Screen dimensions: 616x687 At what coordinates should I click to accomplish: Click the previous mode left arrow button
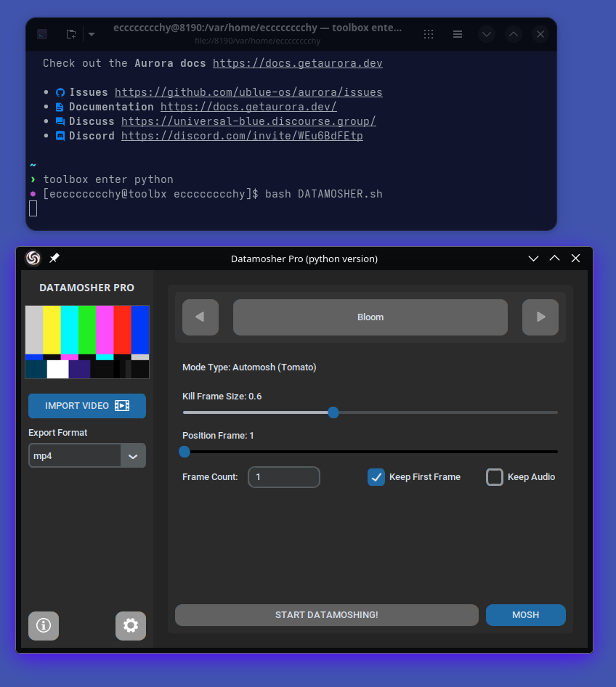tap(200, 317)
